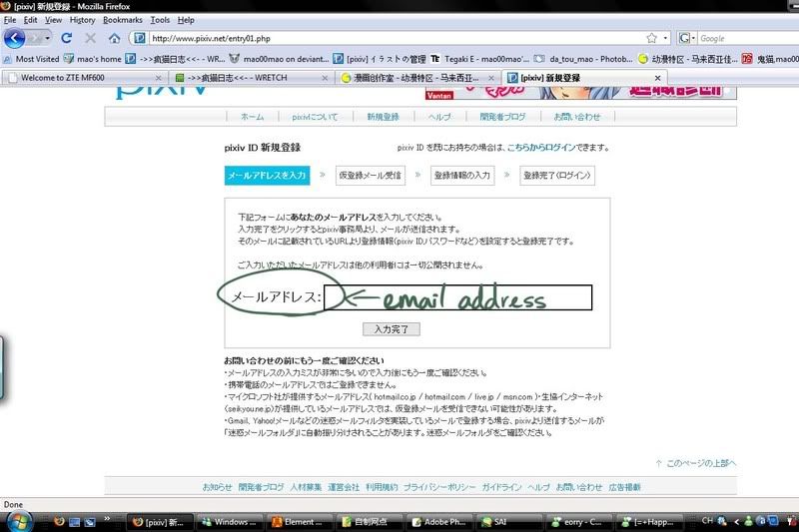The image size is (799, 532).
Task: Open the File menu
Action: [x=10, y=20]
